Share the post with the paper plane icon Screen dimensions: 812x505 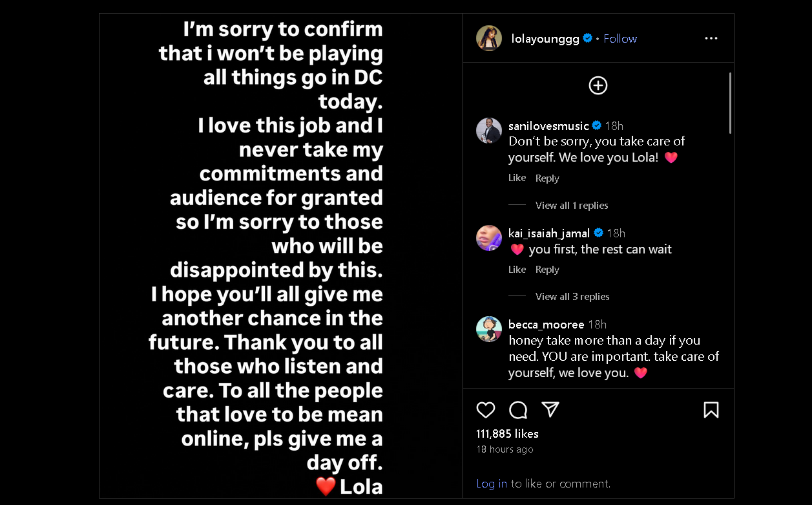550,409
